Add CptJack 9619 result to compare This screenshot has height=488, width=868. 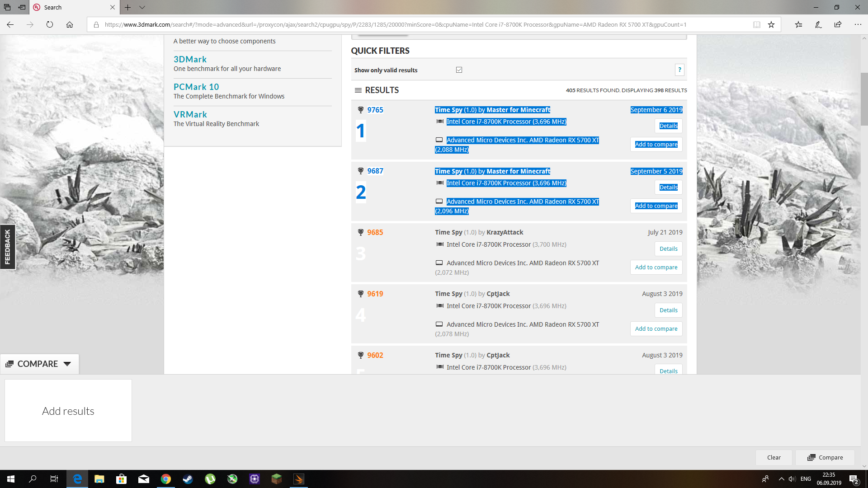656,328
